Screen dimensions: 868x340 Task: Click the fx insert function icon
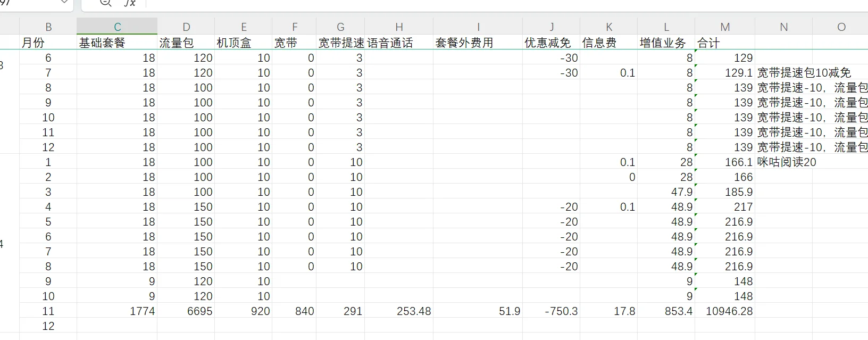click(129, 3)
